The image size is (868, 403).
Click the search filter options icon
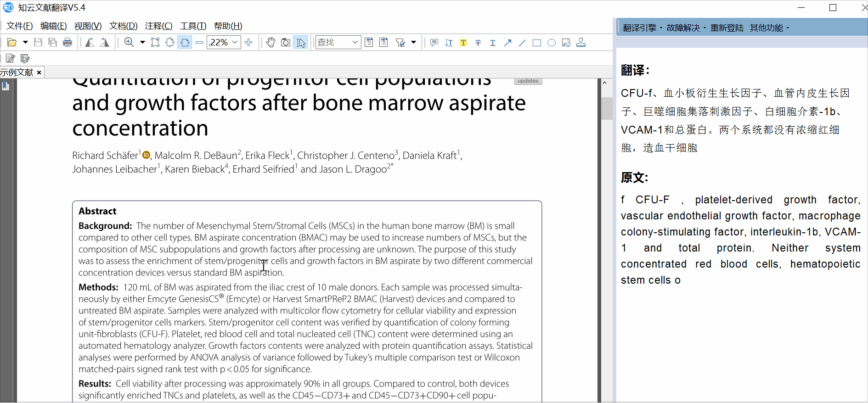click(400, 43)
